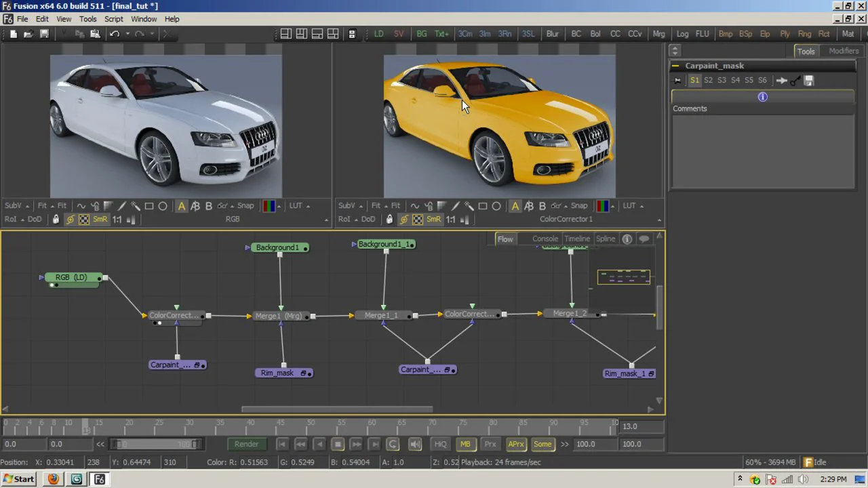The width and height of the screenshot is (868, 488).
Task: Click the Ellipse icon in the left viewer
Action: point(163,206)
